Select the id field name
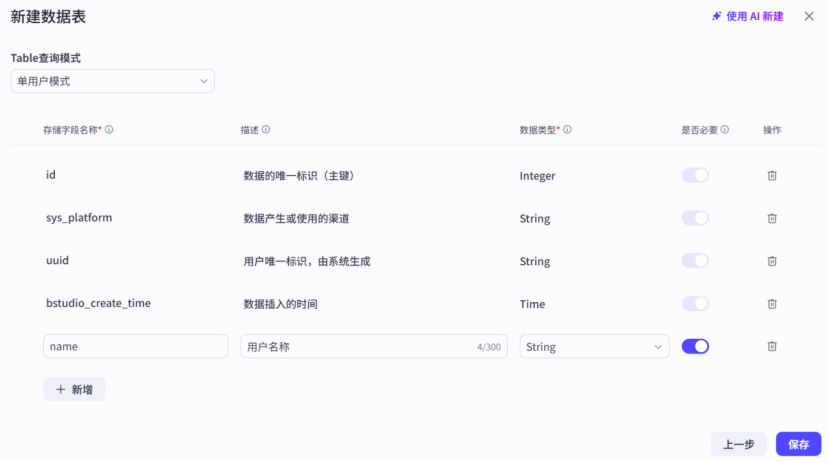Viewport: 828px width, 462px height. 51,175
